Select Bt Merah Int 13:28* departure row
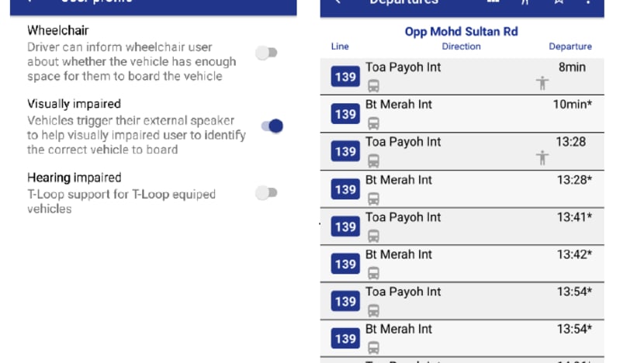 (x=462, y=189)
